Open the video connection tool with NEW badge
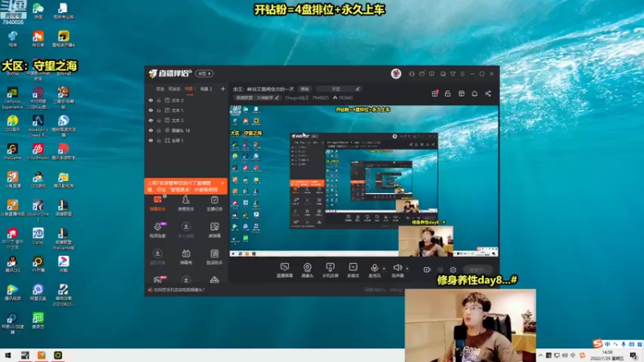The image size is (644, 362). click(157, 230)
